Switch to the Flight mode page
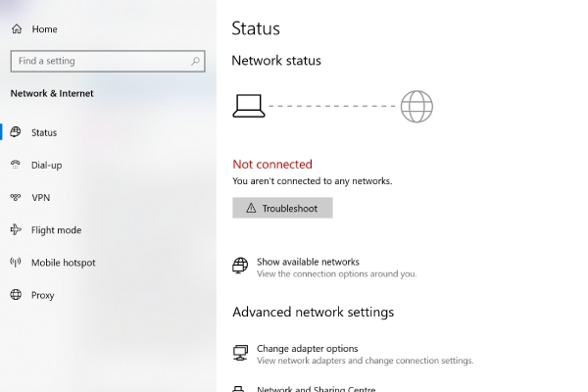The image size is (588, 392). (56, 230)
